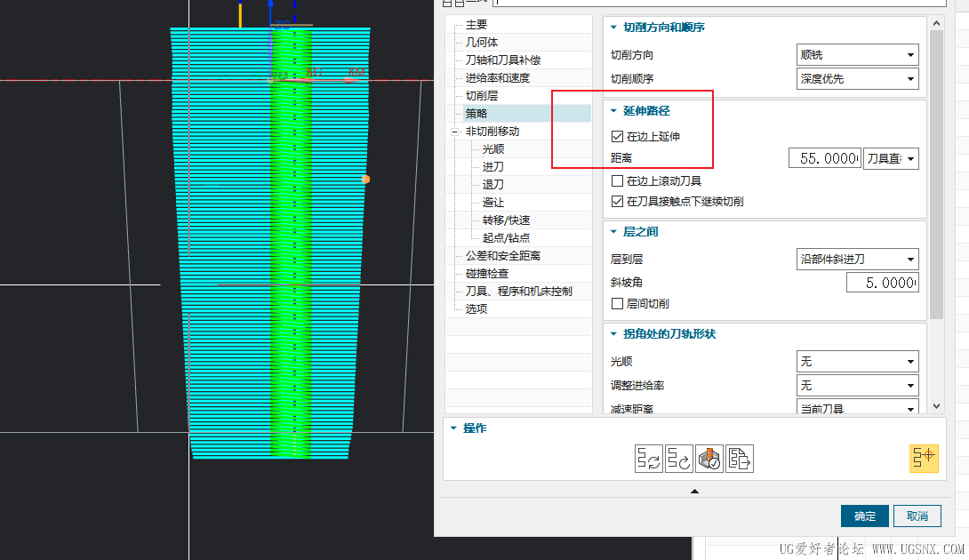The width and height of the screenshot is (969, 560).
Task: Click the 斜坡角 value field 5.0000
Action: point(883,283)
